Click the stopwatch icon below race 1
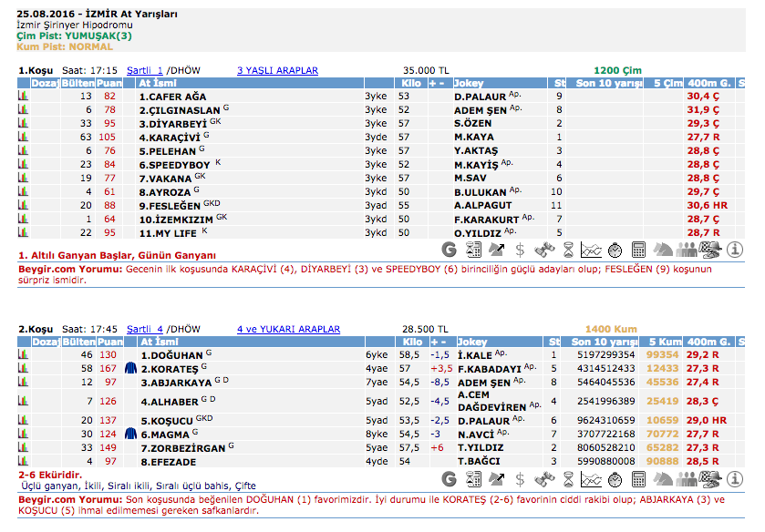 click(615, 249)
